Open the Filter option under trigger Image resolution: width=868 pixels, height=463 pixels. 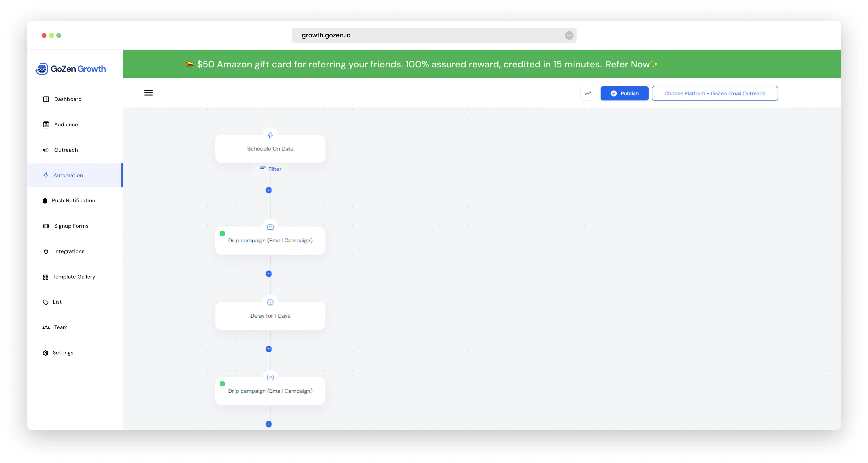click(x=271, y=169)
